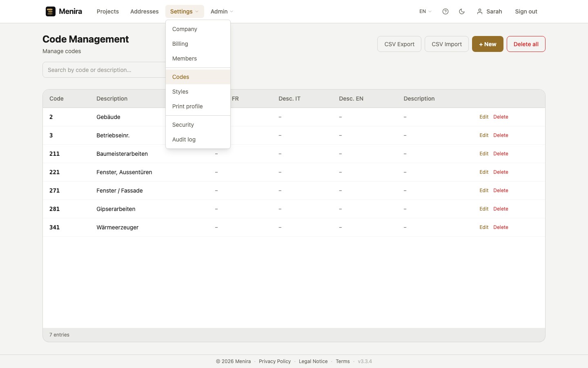Click the Menira brand name

[70, 11]
